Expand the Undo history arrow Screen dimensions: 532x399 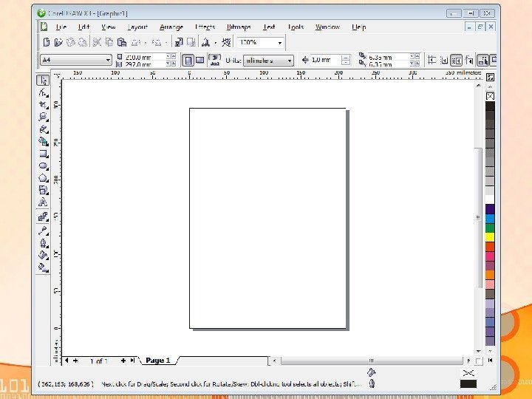tap(146, 43)
